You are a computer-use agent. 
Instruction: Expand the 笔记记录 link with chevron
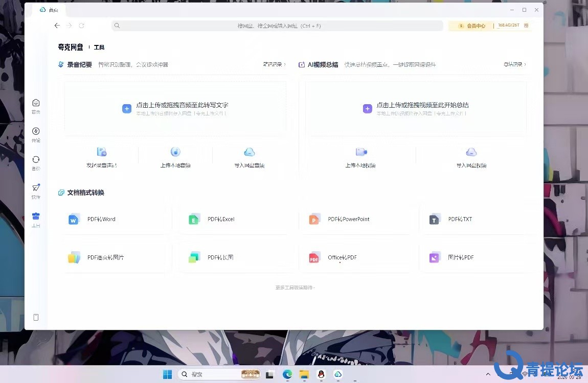pyautogui.click(x=275, y=64)
